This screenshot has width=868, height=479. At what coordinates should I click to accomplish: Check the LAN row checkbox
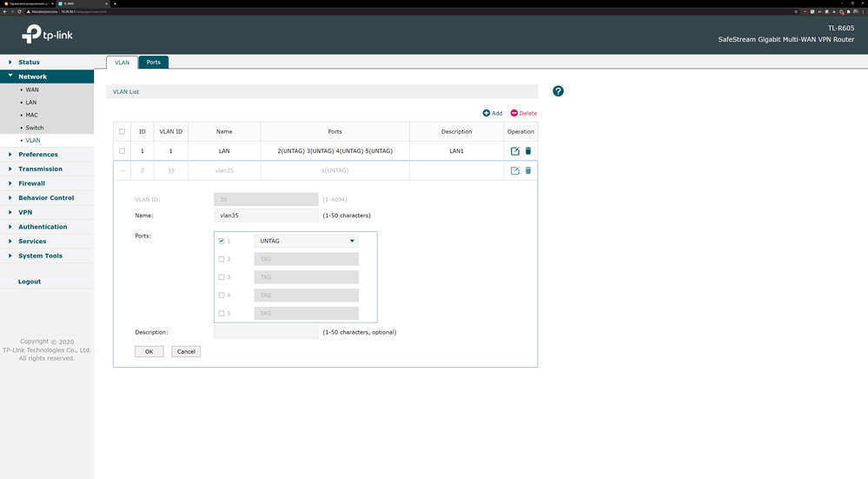(122, 151)
